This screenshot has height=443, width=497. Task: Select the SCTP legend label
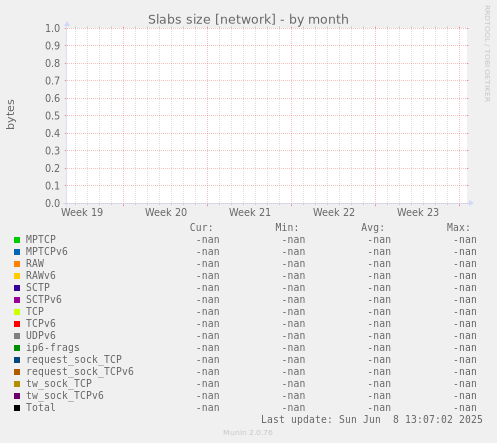click(38, 287)
